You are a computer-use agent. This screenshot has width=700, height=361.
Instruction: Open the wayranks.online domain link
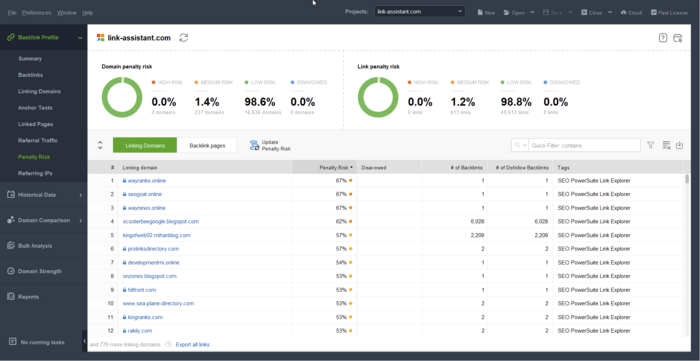click(x=147, y=181)
